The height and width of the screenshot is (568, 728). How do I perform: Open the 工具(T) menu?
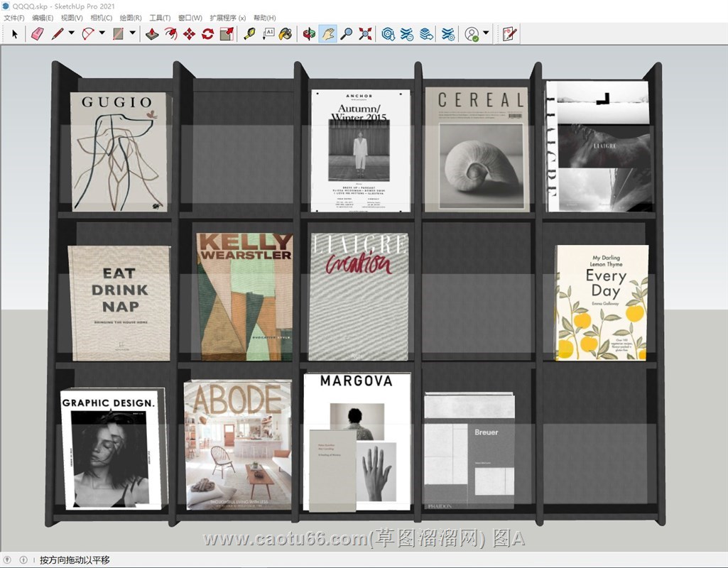(160, 18)
